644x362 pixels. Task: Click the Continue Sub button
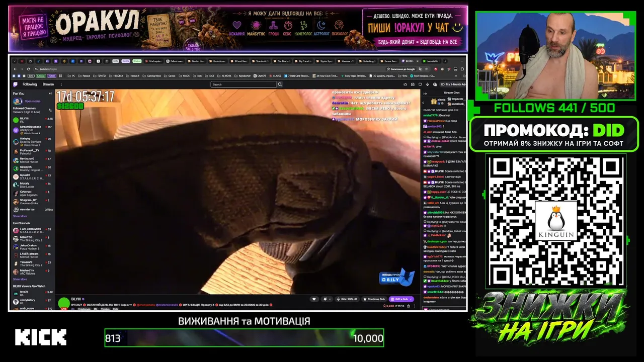(x=374, y=299)
